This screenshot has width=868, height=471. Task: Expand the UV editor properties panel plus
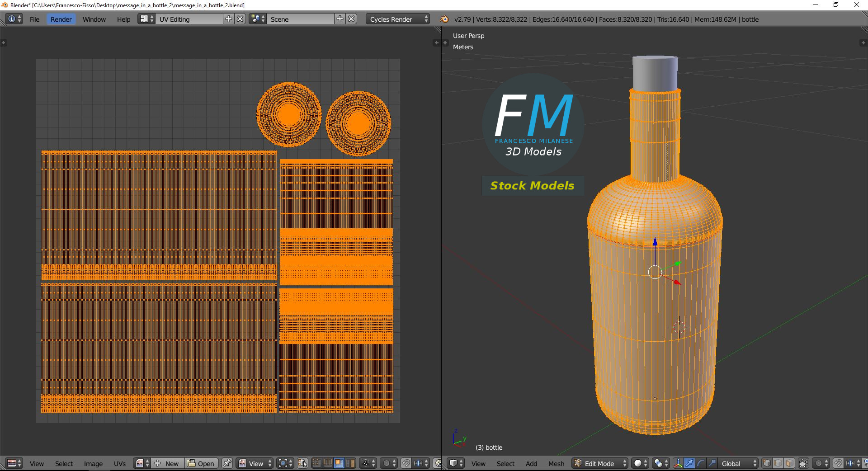[436, 42]
